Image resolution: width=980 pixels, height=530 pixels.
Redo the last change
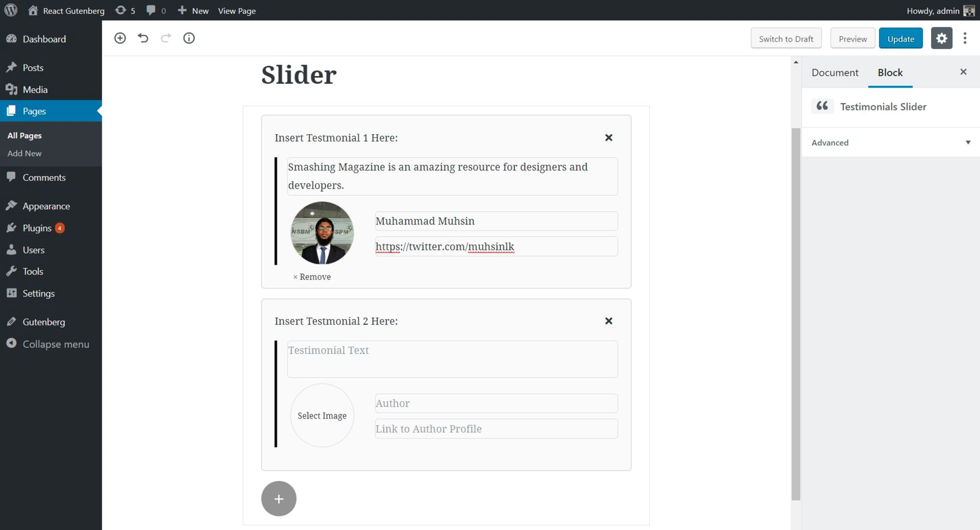165,38
